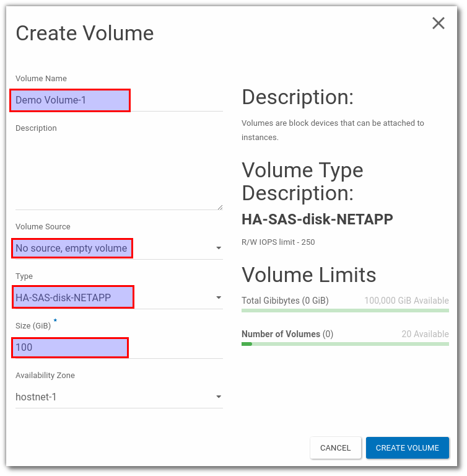The height and width of the screenshot is (476, 467).
Task: Click the required asterisk next to Size
Action: (55, 321)
